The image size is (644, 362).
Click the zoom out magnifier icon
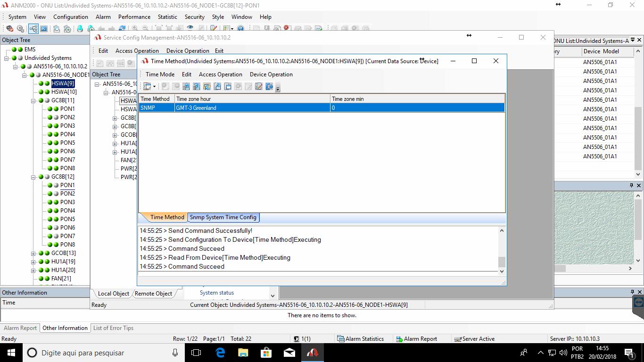click(x=145, y=29)
